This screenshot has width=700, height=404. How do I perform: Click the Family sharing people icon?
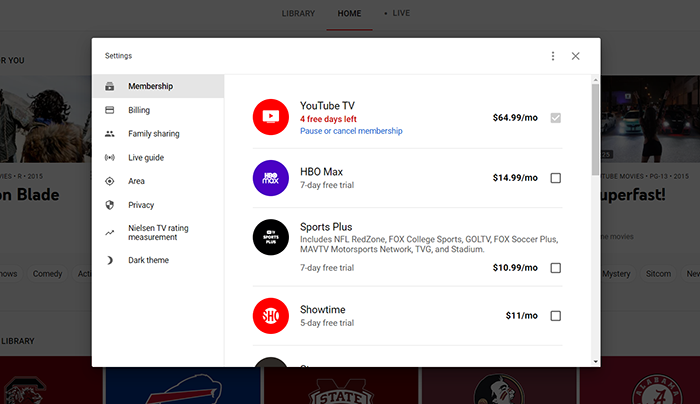(x=109, y=133)
